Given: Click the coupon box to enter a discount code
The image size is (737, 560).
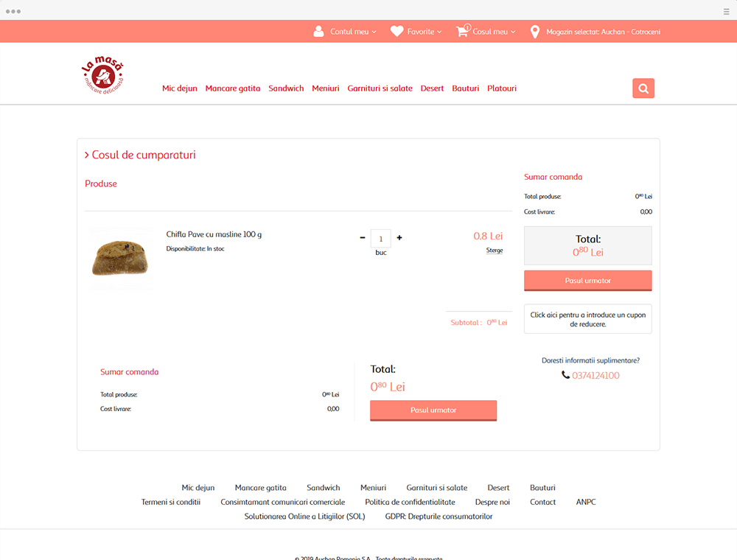Looking at the screenshot, I should (588, 319).
